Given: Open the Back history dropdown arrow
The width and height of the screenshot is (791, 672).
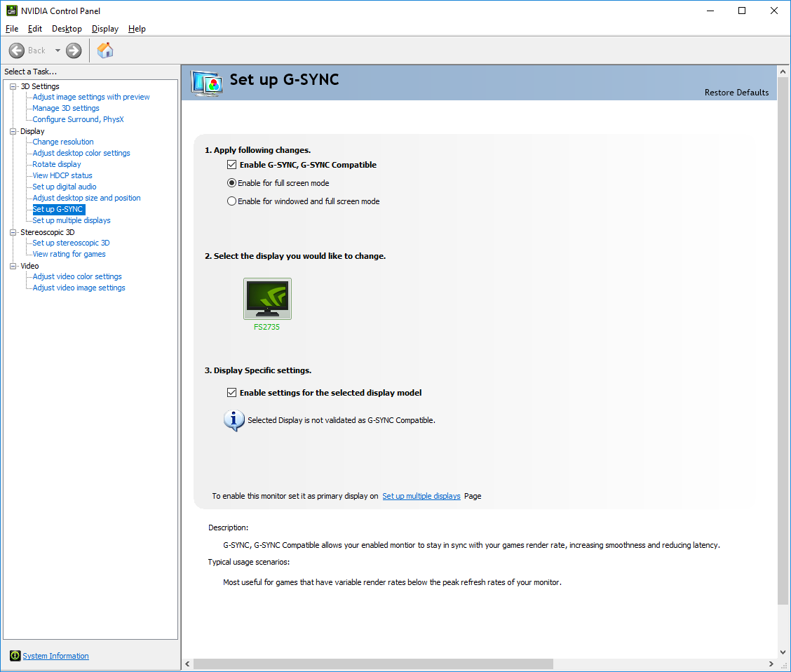Looking at the screenshot, I should click(58, 51).
